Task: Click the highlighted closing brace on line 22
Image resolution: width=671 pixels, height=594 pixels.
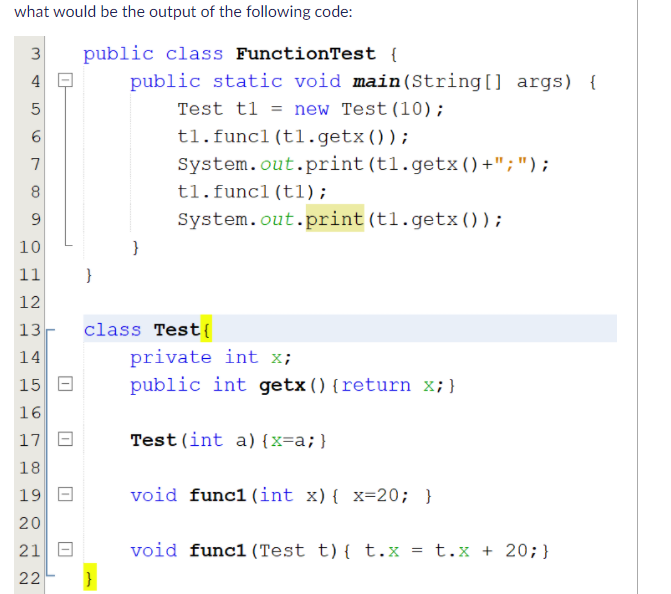Action: point(90,577)
